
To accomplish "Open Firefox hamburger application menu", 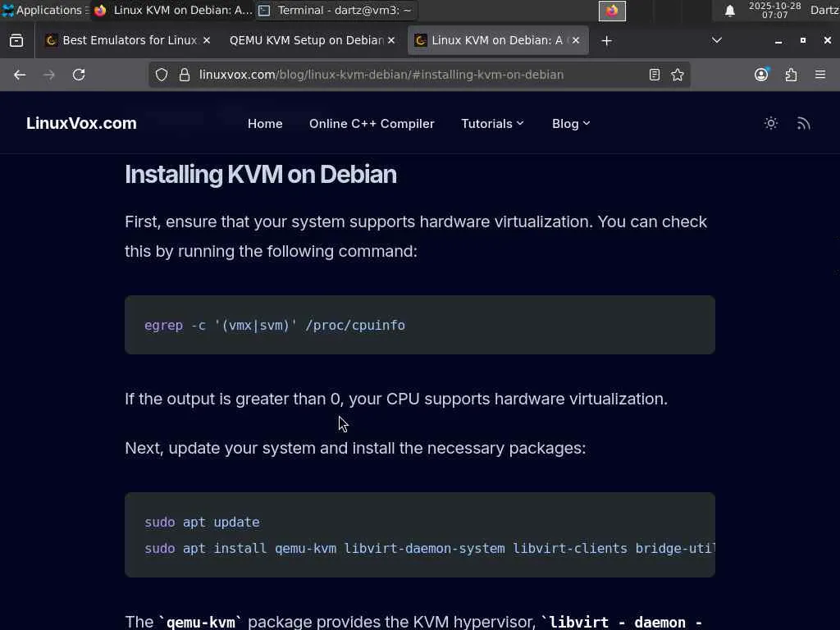I will coord(820,75).
